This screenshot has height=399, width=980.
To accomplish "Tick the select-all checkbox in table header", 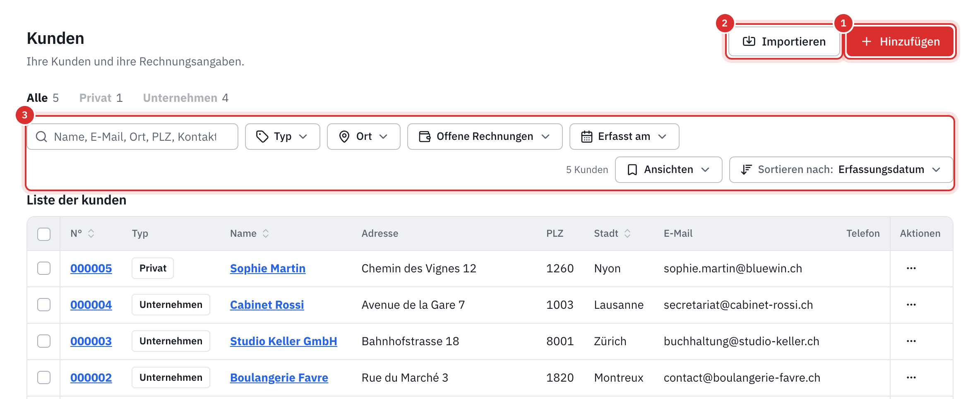I will [x=44, y=234].
